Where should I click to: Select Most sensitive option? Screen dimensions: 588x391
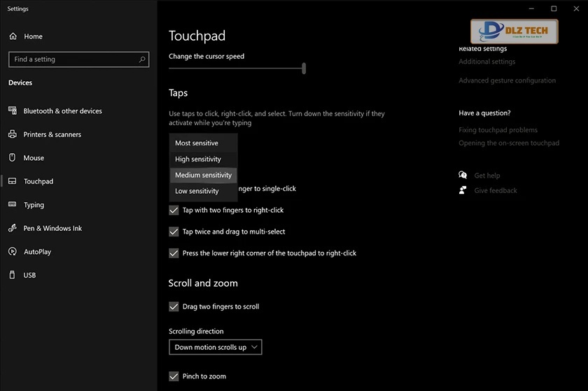203,143
